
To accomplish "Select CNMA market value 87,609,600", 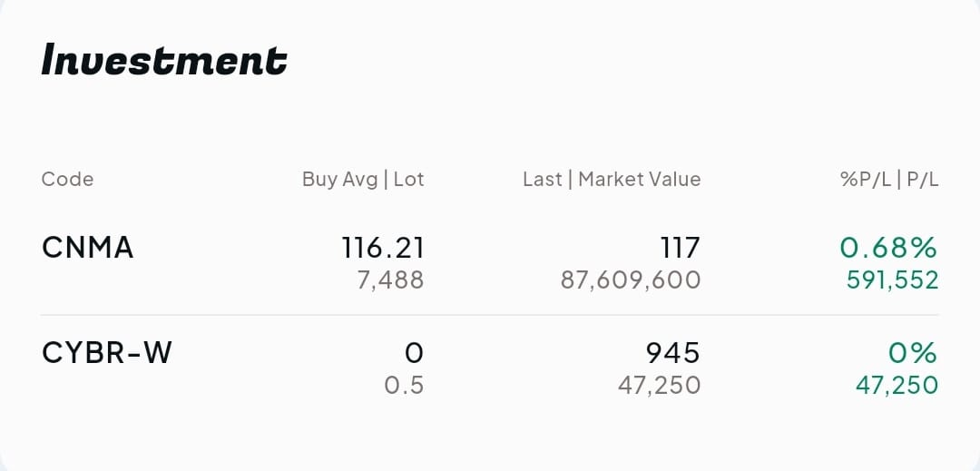I will click(631, 280).
